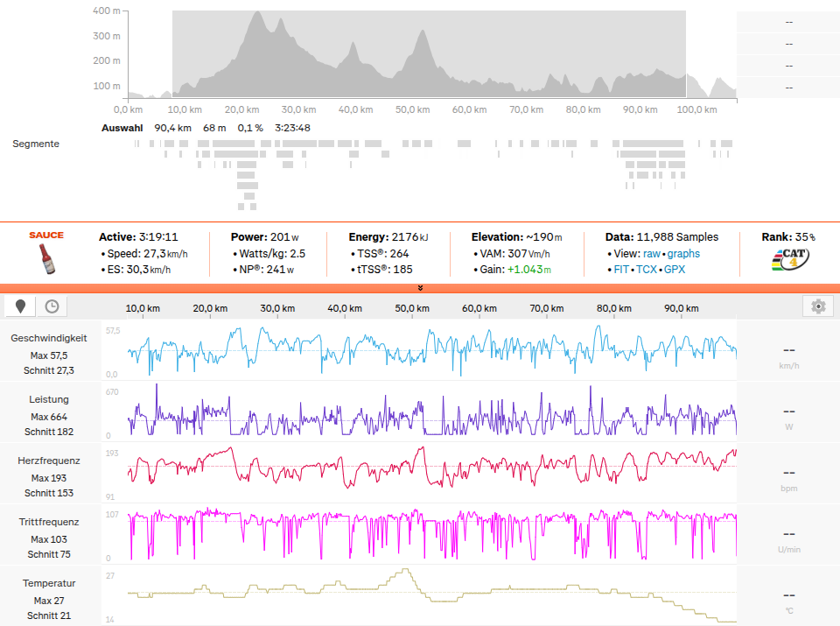Download the GPX file
The image size is (840, 626).
[x=675, y=270]
